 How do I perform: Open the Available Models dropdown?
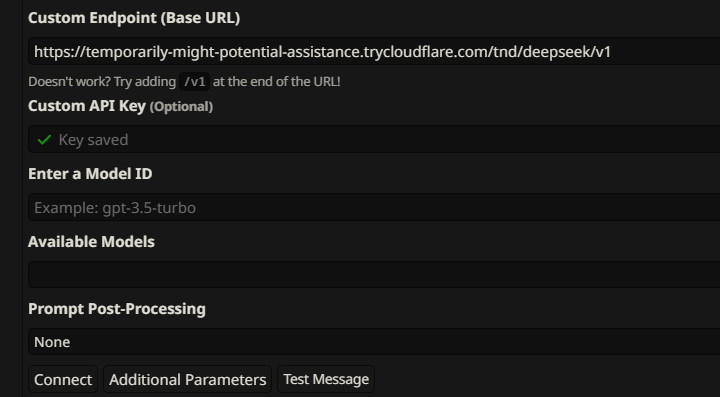click(x=374, y=274)
